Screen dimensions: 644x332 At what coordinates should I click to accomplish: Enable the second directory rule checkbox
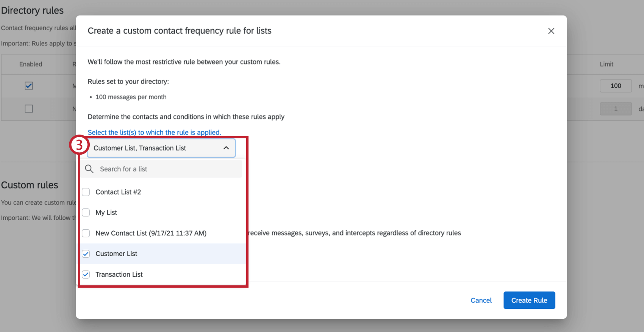(29, 109)
